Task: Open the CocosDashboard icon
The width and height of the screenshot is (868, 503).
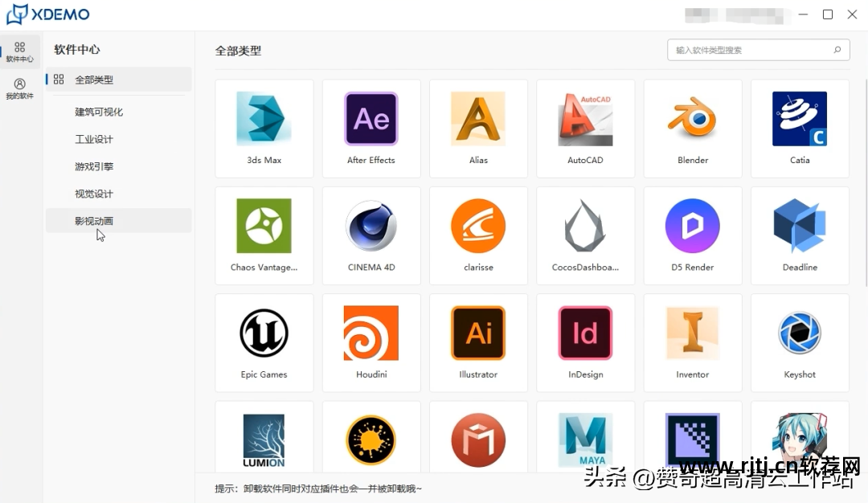Action: 584,226
